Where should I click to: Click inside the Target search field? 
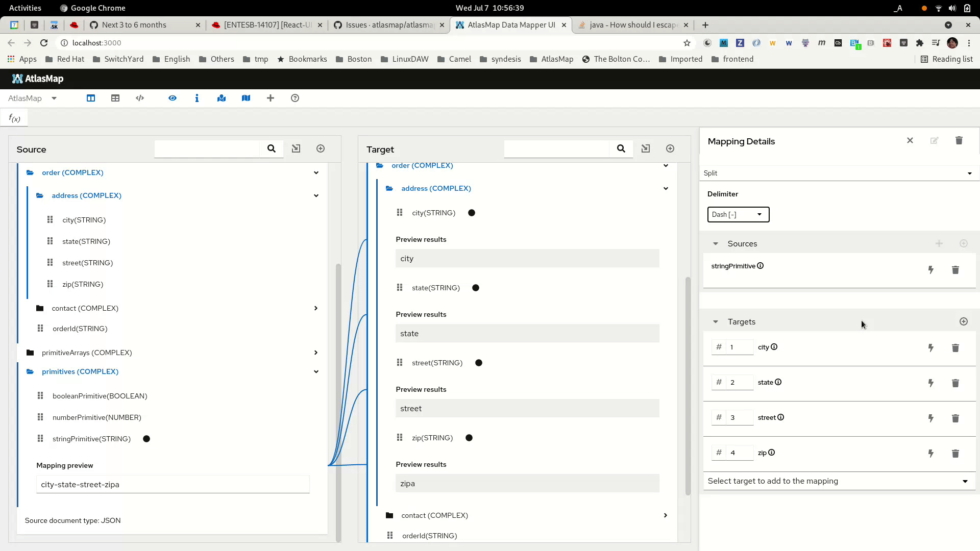tap(556, 148)
